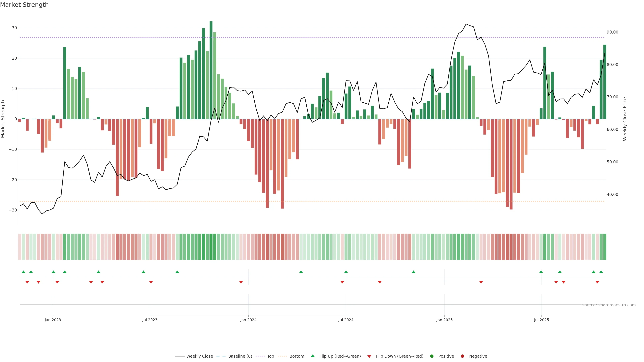Click the red Flip Down legend triangle

pos(369,356)
